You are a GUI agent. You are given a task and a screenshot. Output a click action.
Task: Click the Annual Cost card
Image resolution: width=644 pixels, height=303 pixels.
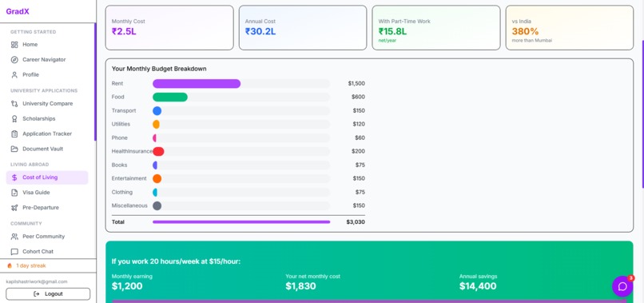[303, 27]
